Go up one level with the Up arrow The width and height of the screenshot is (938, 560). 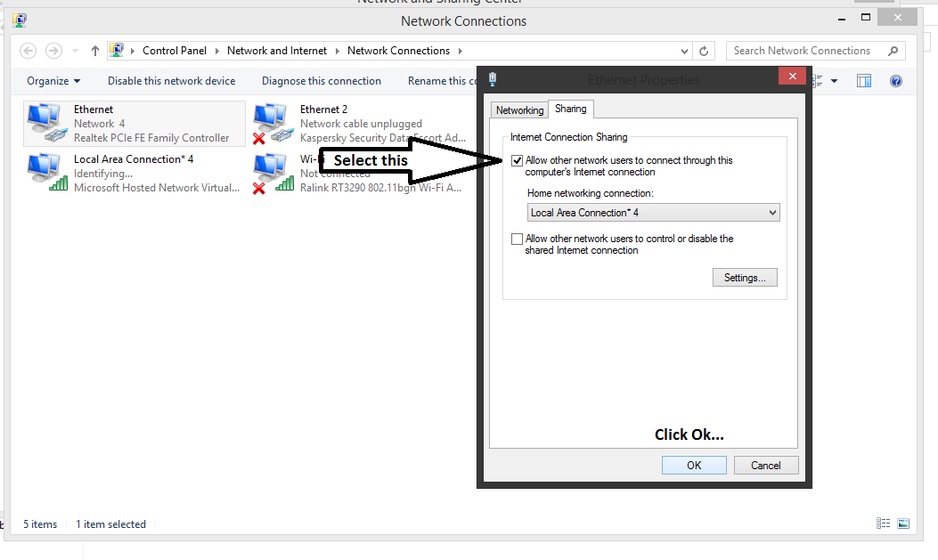point(94,51)
